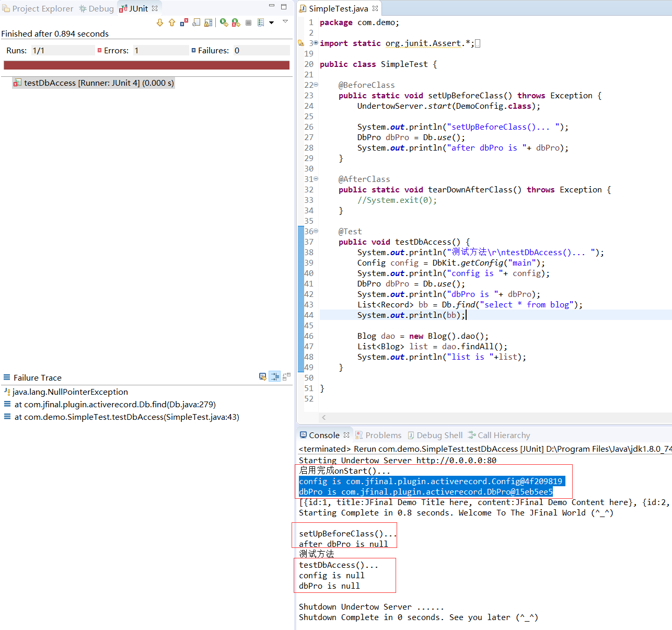This screenshot has width=672, height=630.
Task: Expand the folded import statements
Action: point(316,43)
